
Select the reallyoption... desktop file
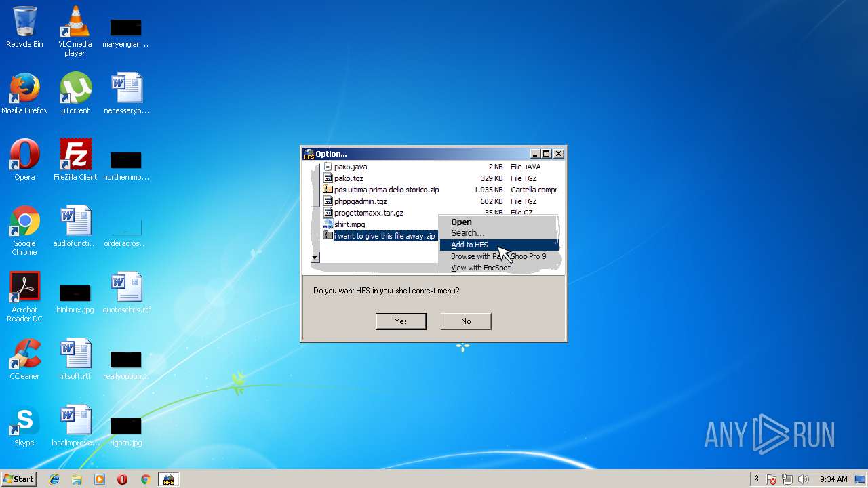(x=125, y=364)
